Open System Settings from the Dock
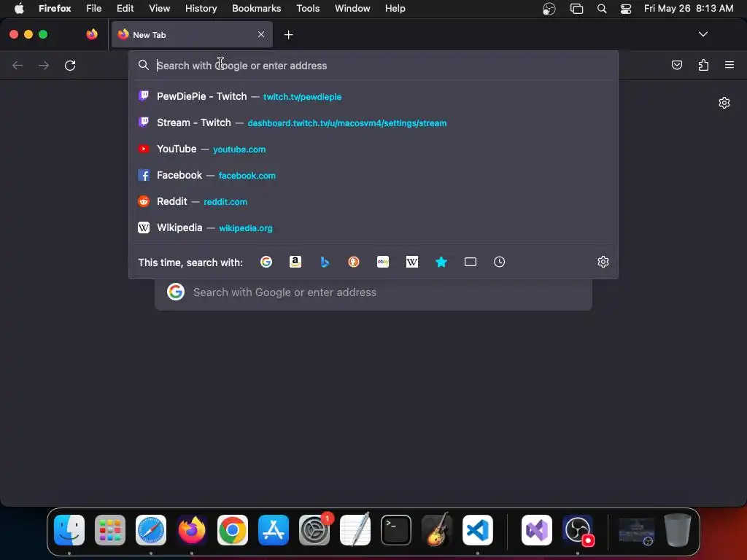 tap(314, 530)
